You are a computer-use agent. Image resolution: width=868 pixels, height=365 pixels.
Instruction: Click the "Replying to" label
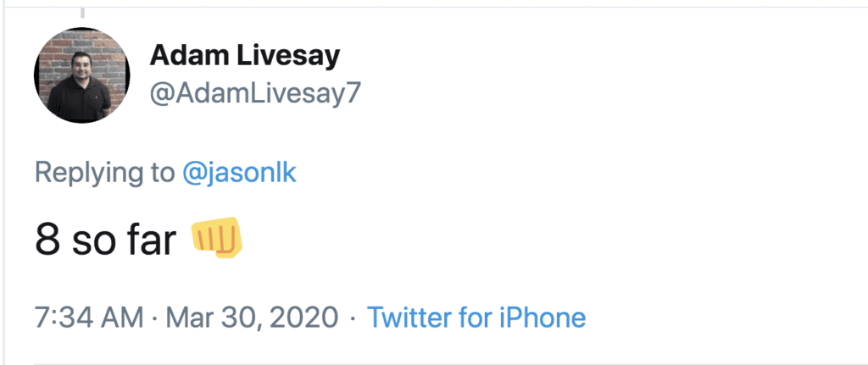coord(103,173)
